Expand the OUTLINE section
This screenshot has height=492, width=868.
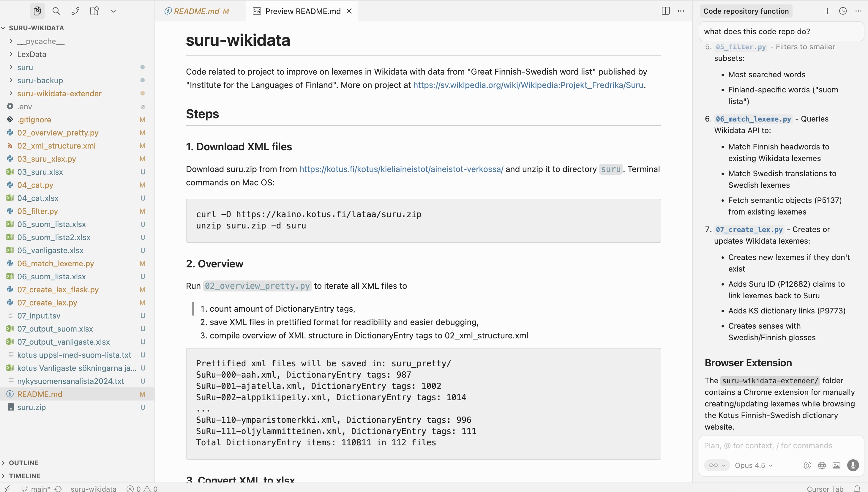[24, 463]
